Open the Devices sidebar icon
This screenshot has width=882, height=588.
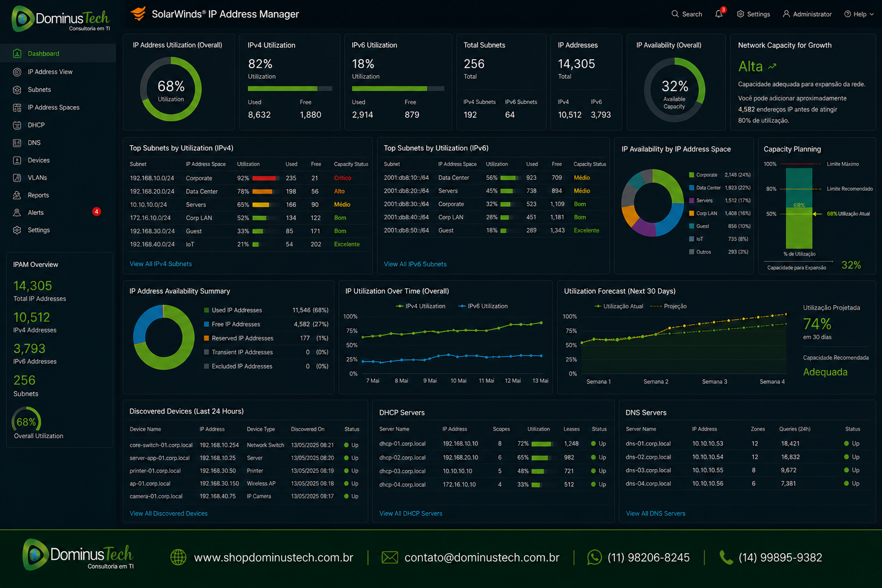[x=17, y=160]
